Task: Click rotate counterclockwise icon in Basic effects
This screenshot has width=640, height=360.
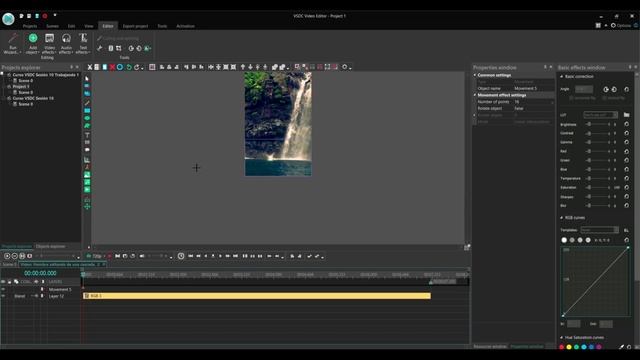Action: [614, 89]
